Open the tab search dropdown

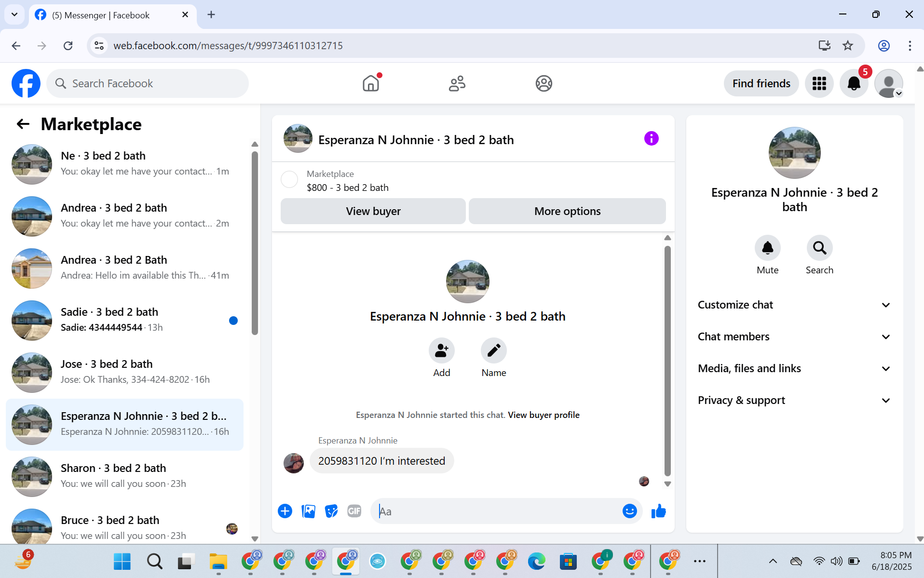14,14
